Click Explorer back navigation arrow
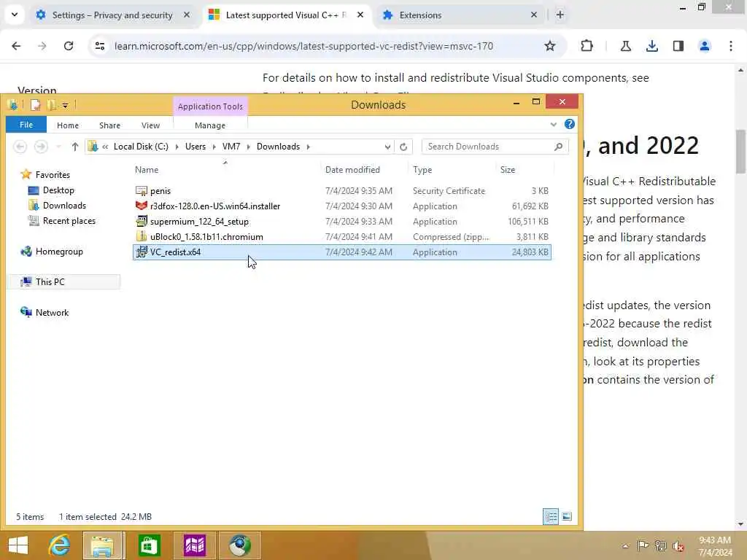Screen dimensions: 747x560 [20, 147]
